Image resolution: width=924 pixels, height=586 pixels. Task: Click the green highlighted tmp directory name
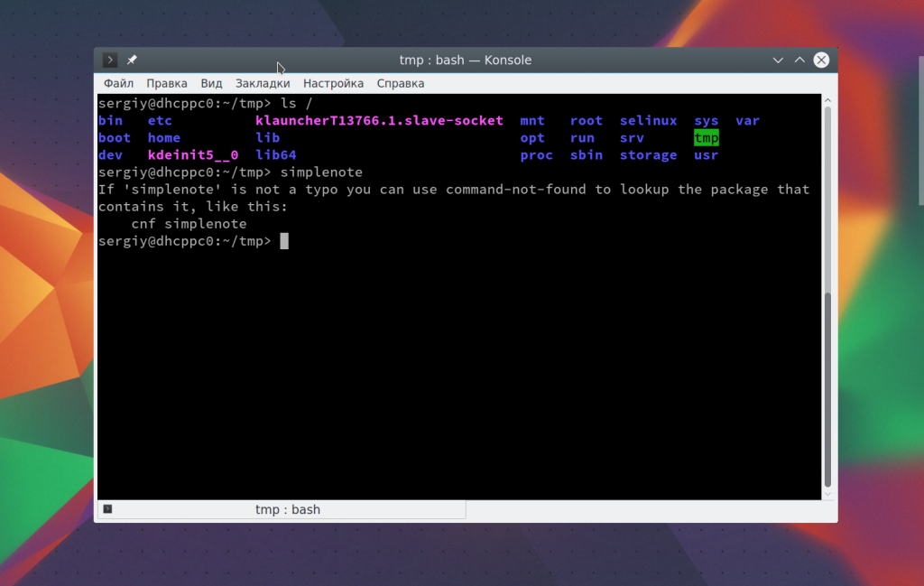point(707,138)
